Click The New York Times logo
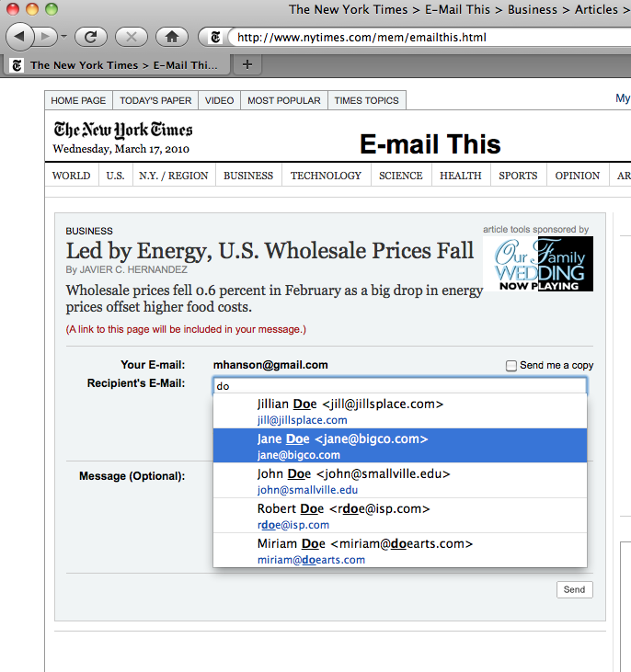This screenshot has height=672, width=631. [122, 130]
